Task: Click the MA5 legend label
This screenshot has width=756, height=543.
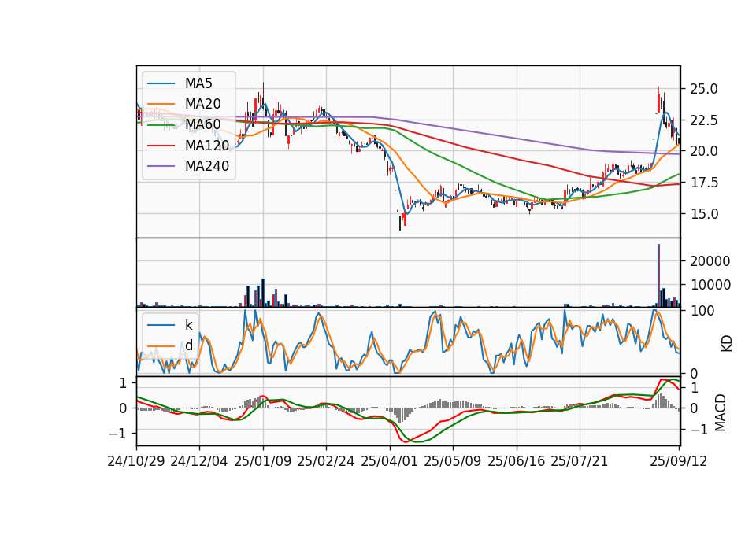Action: coord(198,83)
